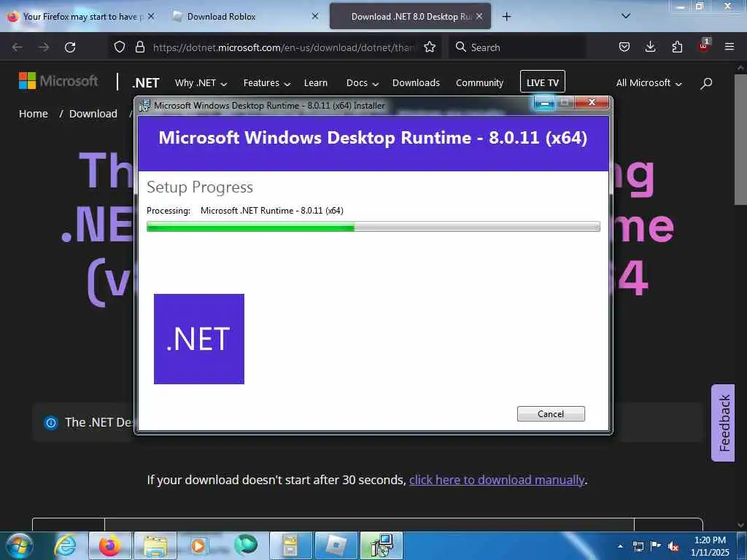Launch Internet Explorer from the taskbar
The image size is (747, 560).
[65, 545]
